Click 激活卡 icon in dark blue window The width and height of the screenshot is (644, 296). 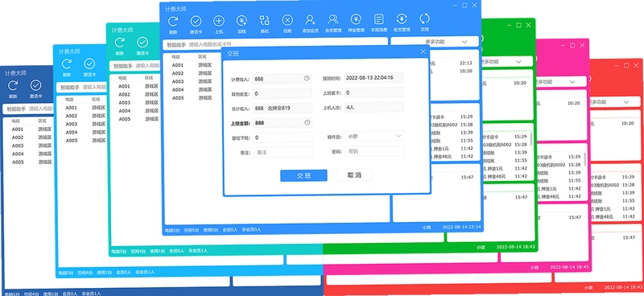point(36,85)
